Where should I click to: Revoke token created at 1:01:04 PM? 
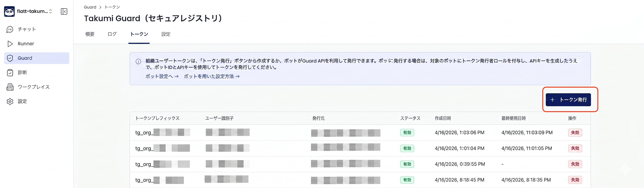tap(575, 148)
